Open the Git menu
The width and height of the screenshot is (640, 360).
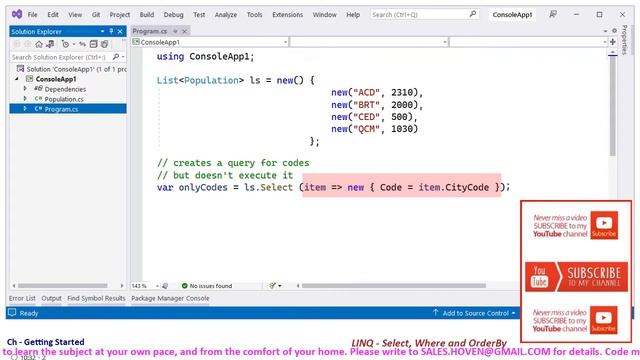click(x=96, y=14)
